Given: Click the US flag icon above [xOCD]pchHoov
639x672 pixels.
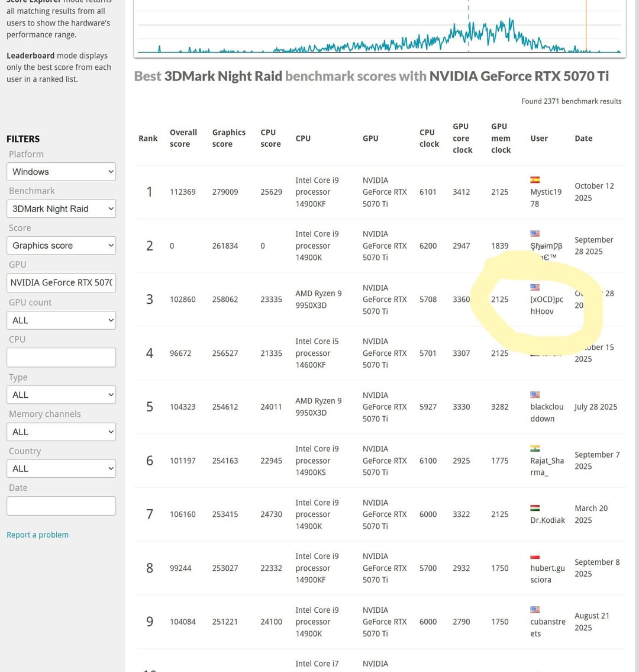Looking at the screenshot, I should click(534, 287).
